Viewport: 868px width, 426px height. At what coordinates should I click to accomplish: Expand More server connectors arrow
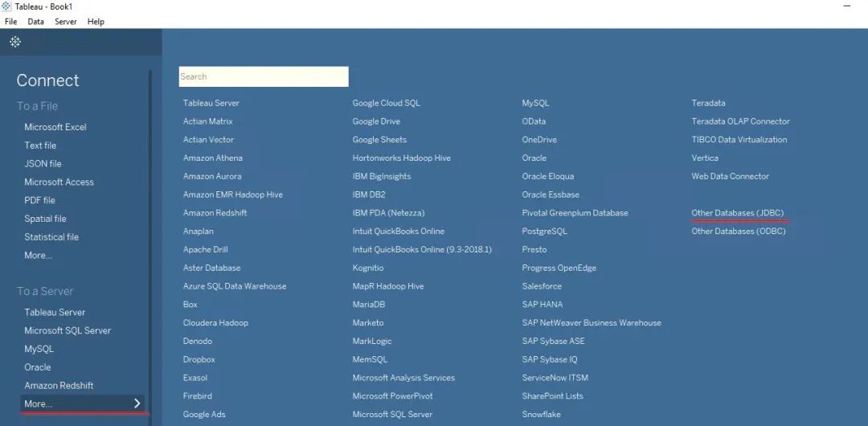coord(137,403)
